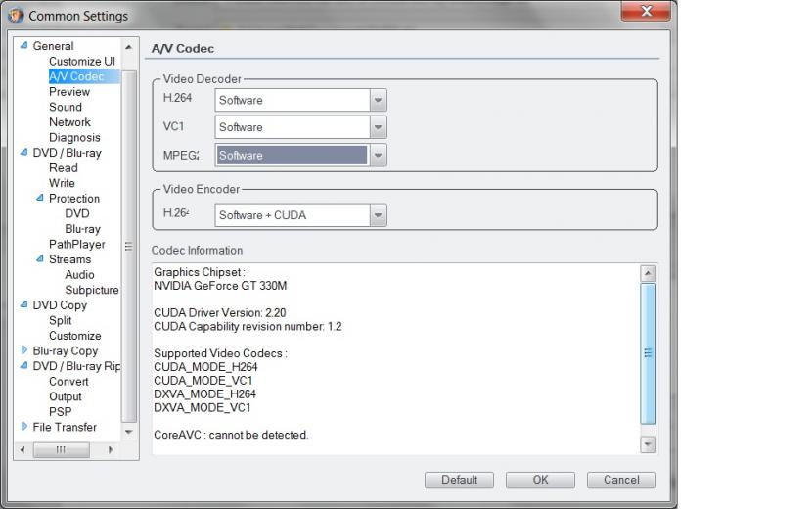
Task: Collapse the Protection subtree
Action: click(x=40, y=198)
